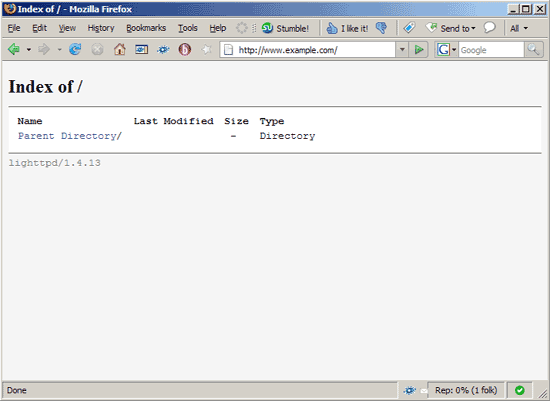Open the 'Parent Directory/' link
This screenshot has height=401, width=550.
(70, 136)
